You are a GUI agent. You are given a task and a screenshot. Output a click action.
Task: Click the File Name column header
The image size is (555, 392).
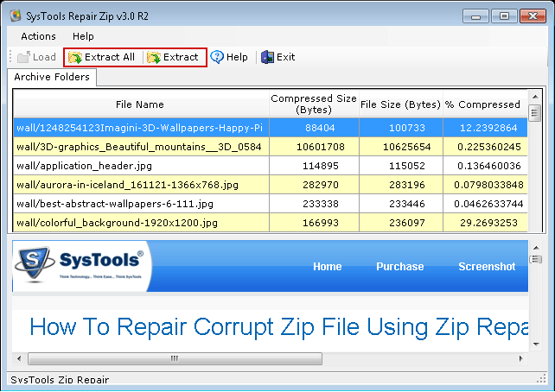[141, 104]
